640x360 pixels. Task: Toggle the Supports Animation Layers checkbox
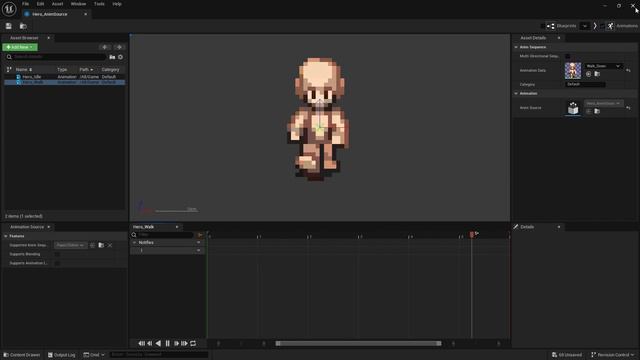click(58, 263)
